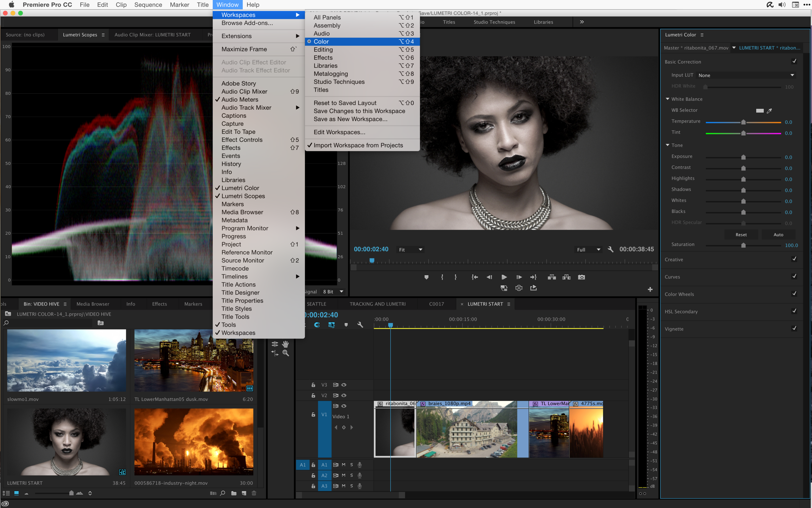Click the Step Forward one frame button
Viewport: 812px width, 508px height.
click(x=519, y=277)
